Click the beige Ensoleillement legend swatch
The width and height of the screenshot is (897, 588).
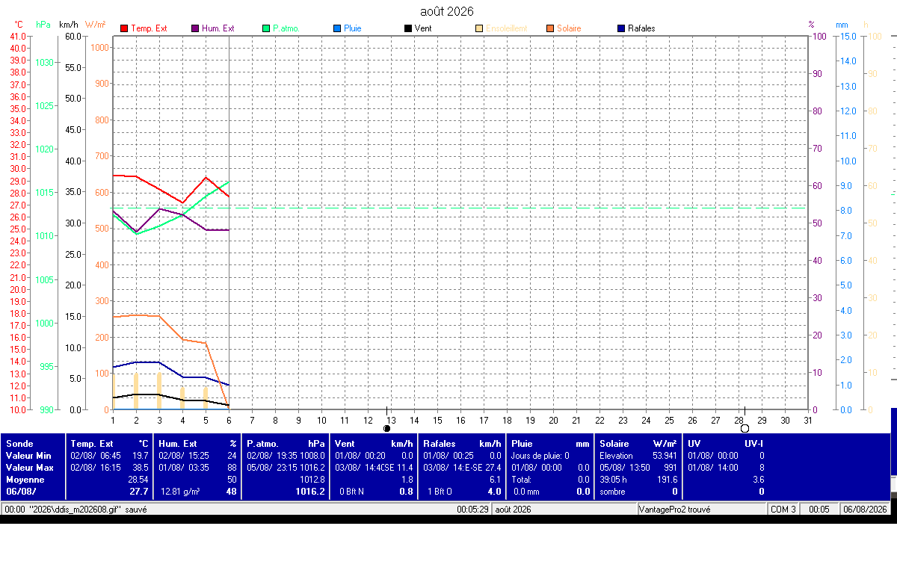click(x=479, y=28)
